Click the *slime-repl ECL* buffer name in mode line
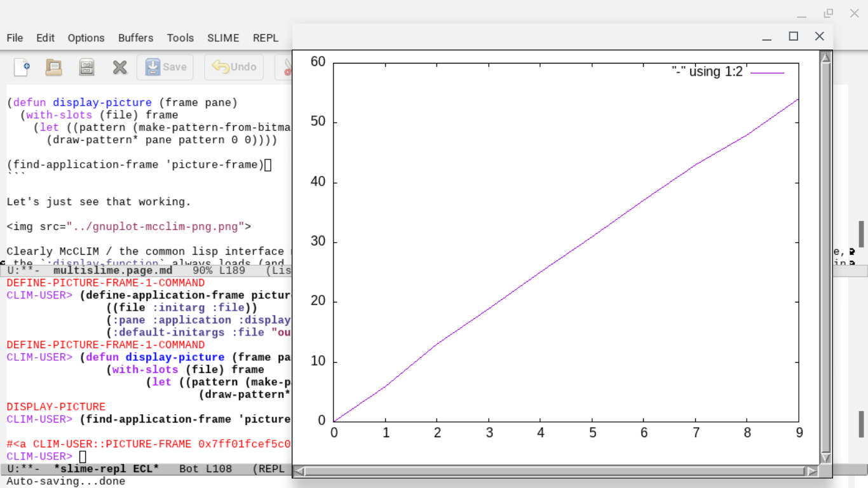The width and height of the screenshot is (868, 488). click(x=106, y=469)
